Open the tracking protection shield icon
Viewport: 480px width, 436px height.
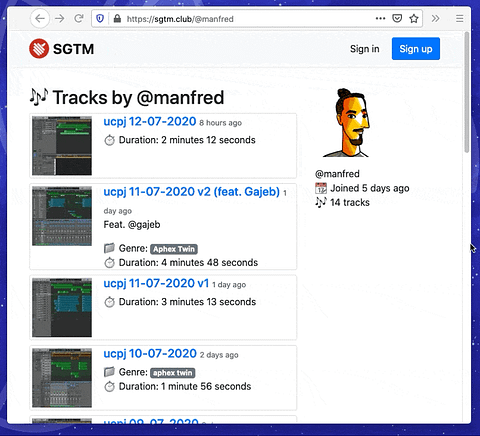coord(100,18)
